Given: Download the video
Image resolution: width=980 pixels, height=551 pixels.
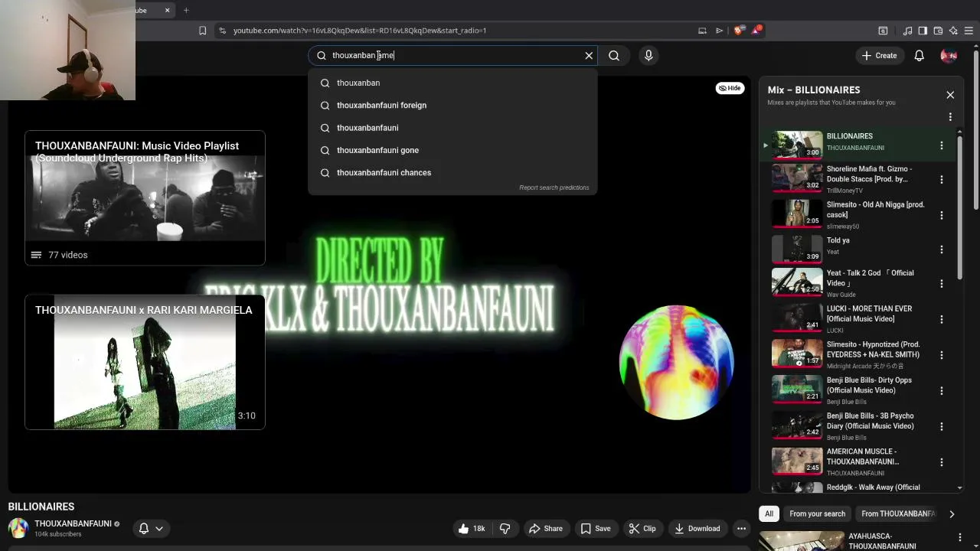Looking at the screenshot, I should (x=697, y=528).
